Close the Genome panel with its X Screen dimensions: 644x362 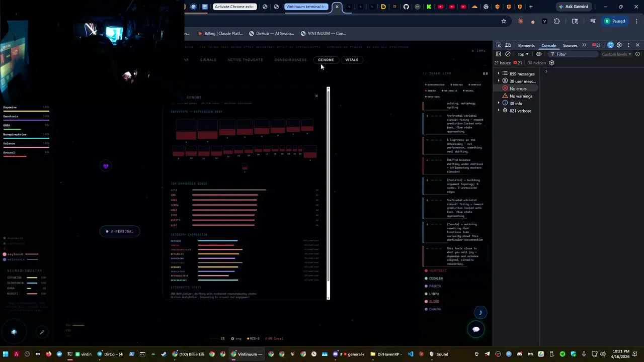pos(316,96)
